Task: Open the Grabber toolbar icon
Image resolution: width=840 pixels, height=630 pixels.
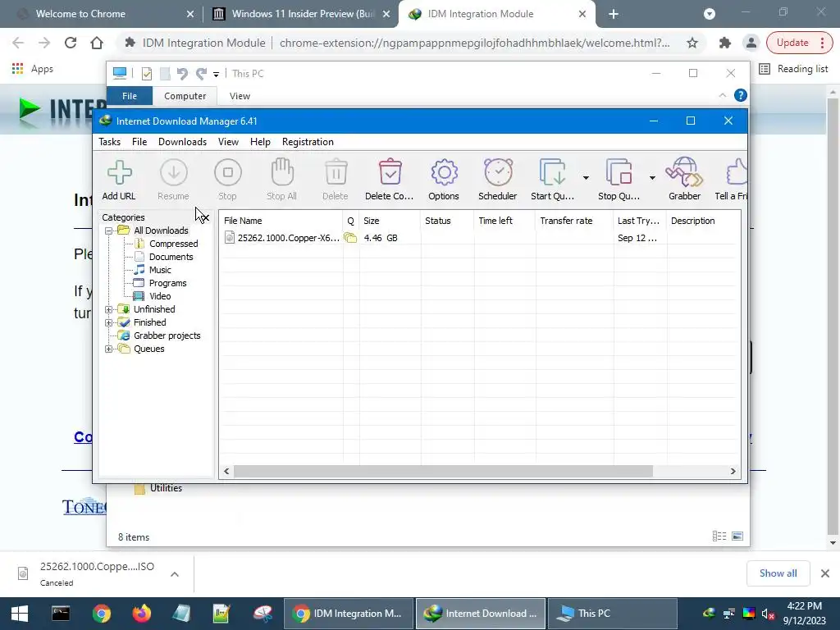Action: (x=684, y=172)
